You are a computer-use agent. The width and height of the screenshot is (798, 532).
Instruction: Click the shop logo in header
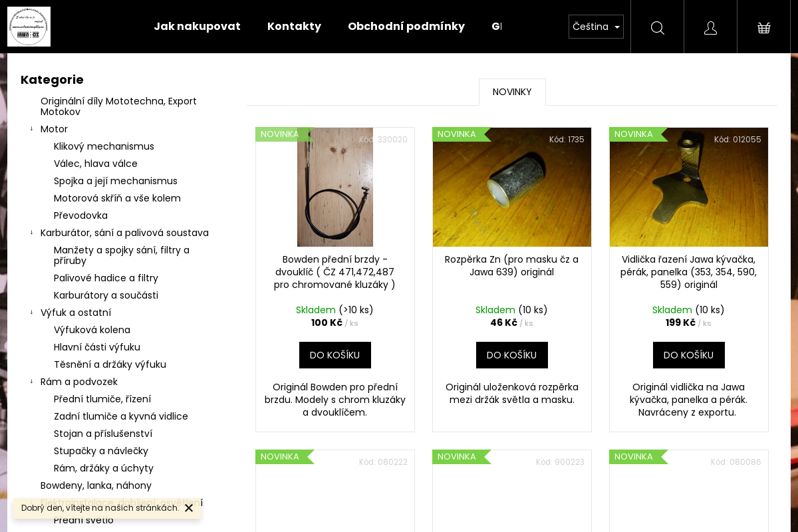pyautogui.click(x=29, y=27)
